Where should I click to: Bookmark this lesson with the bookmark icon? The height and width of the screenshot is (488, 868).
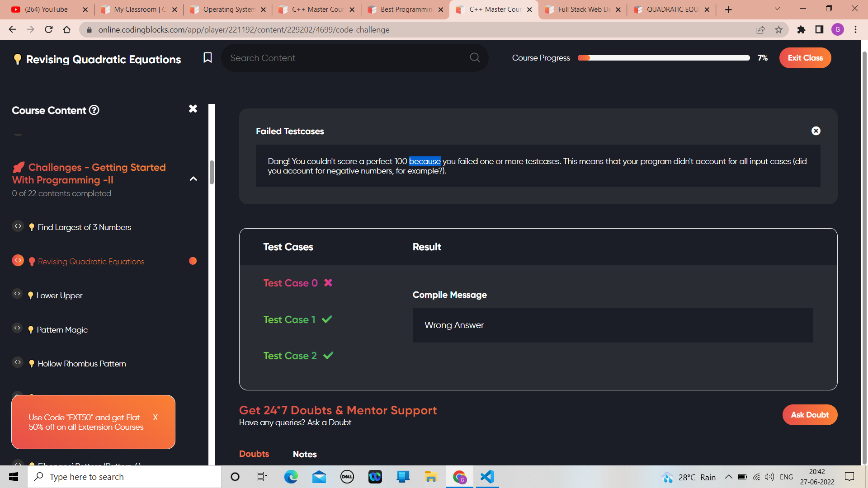point(208,58)
